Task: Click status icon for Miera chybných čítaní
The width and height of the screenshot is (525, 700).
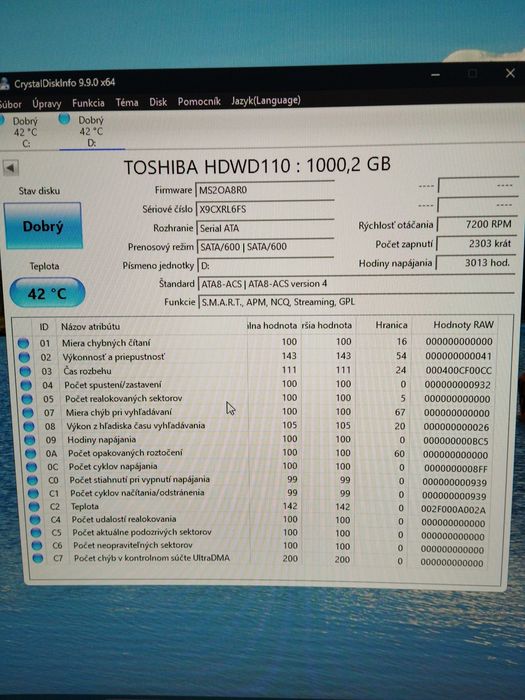Action: (23, 343)
